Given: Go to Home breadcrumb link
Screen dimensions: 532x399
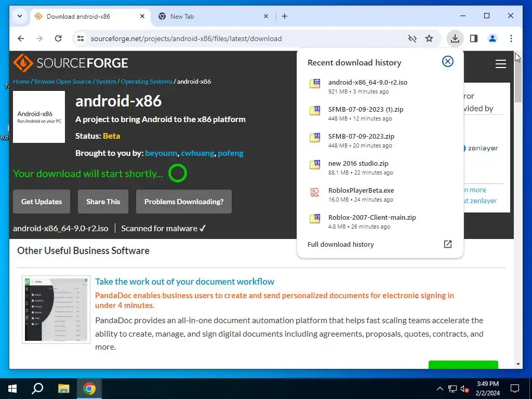Looking at the screenshot, I should point(21,82).
